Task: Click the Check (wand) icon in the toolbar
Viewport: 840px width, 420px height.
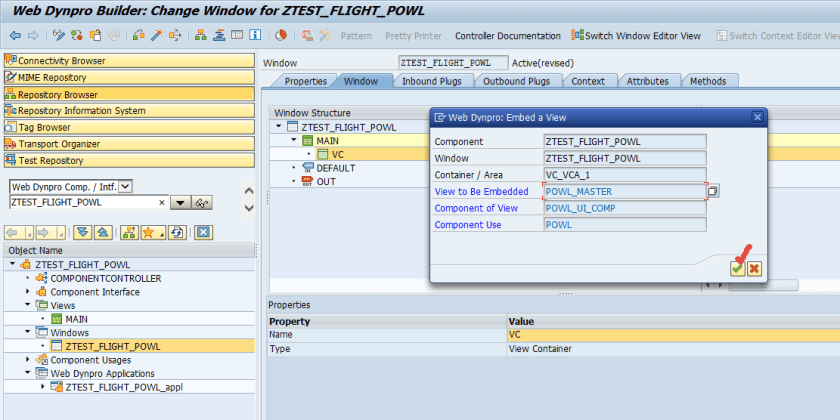Action: pyautogui.click(x=156, y=36)
